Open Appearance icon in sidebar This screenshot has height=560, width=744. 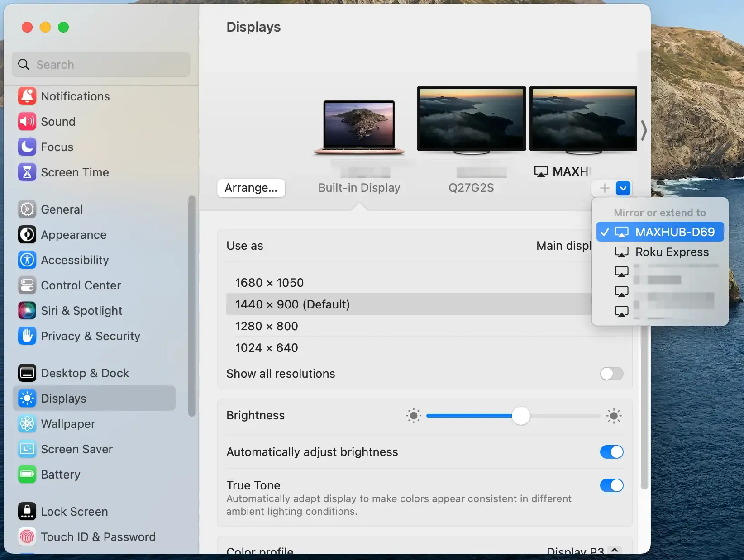27,235
